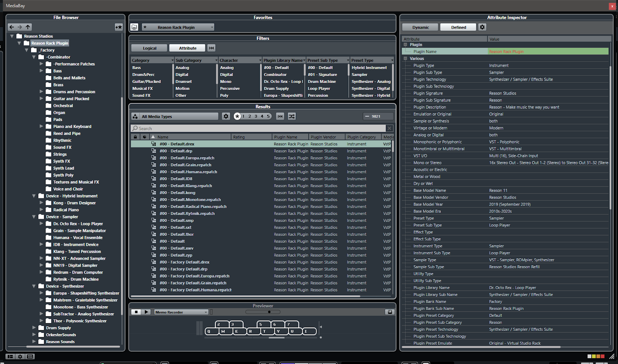This screenshot has height=364, width=618.
Task: Switch filter mode to Attribute
Action: (x=188, y=48)
